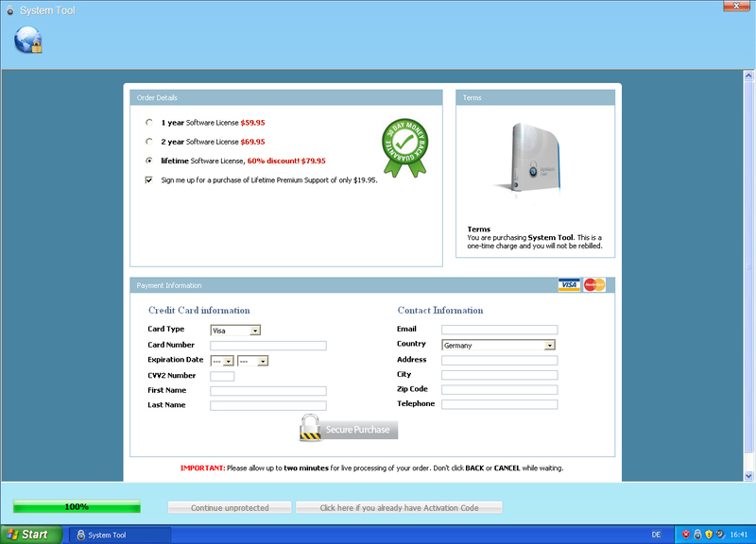Click the System Tool padlock tray icon
Image resolution: width=756 pixels, height=544 pixels.
697,535
